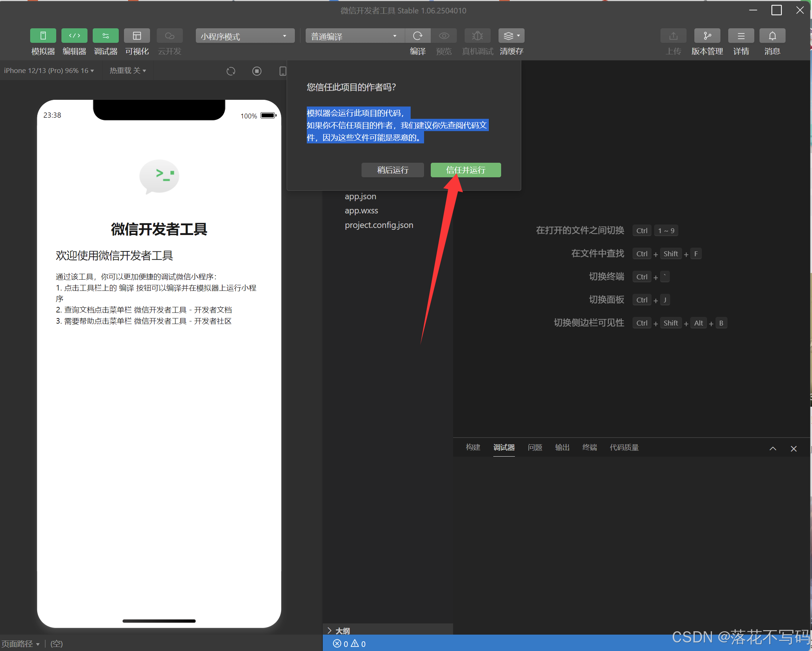Click the 清缓存 clear cache icon
This screenshot has width=812, height=651.
point(509,36)
